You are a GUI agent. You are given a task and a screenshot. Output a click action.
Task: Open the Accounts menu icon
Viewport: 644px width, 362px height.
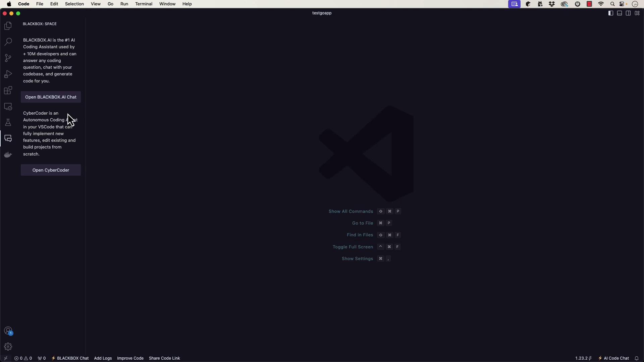click(8, 331)
